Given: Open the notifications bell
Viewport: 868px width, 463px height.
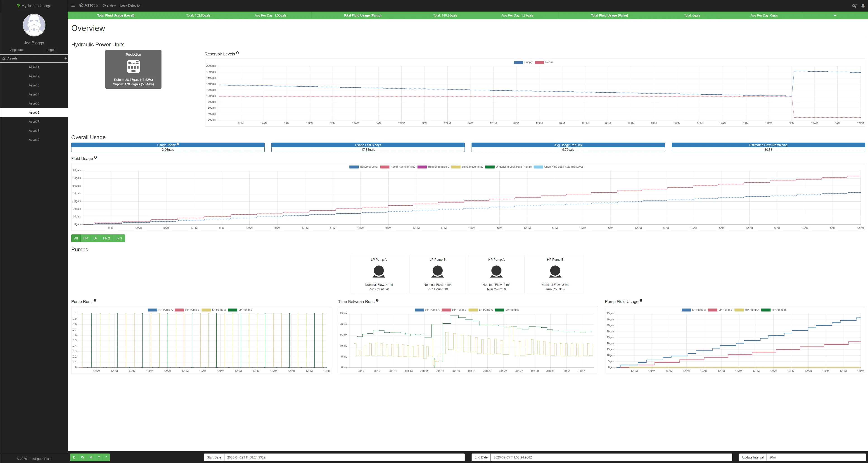Looking at the screenshot, I should (x=863, y=6).
